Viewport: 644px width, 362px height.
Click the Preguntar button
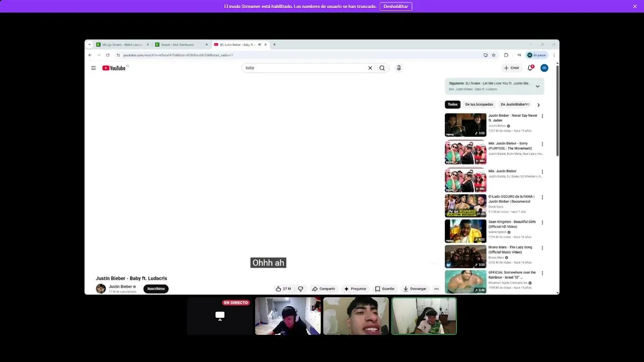pyautogui.click(x=355, y=289)
